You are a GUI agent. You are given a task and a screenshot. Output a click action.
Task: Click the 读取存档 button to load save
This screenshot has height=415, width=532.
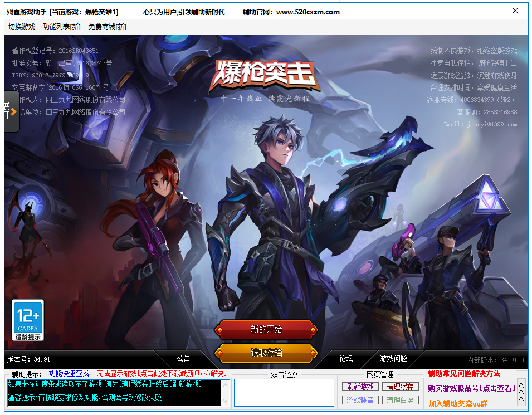[266, 353]
